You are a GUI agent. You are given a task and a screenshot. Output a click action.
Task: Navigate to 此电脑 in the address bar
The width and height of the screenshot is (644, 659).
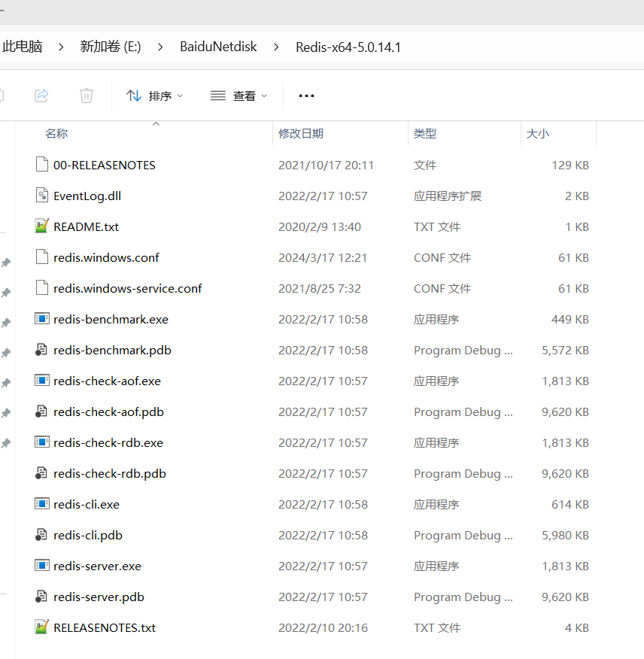pos(23,46)
